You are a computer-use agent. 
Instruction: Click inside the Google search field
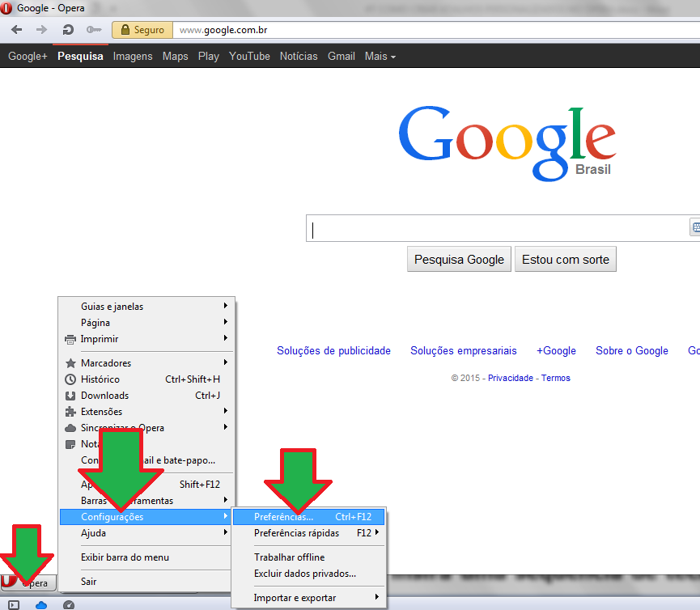coord(486,228)
